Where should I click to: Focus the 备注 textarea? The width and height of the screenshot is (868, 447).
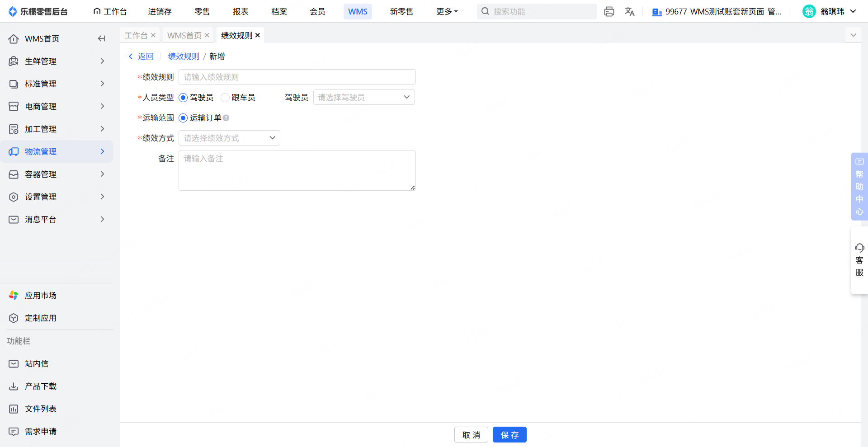click(297, 170)
